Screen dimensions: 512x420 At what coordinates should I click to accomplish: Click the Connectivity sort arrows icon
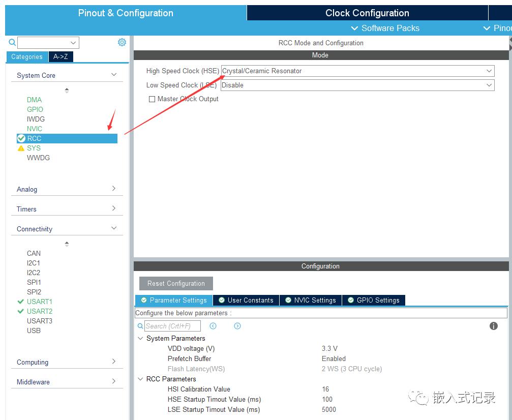tap(67, 244)
